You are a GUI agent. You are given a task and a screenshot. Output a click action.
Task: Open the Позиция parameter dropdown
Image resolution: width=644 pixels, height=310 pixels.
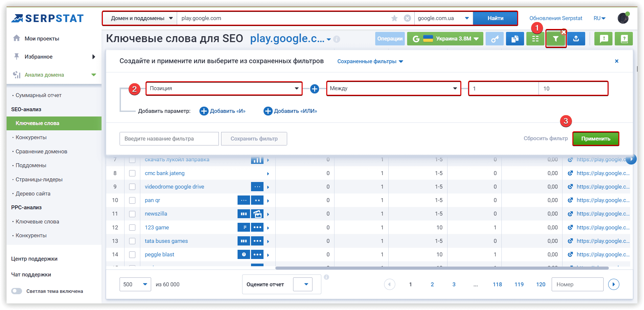pyautogui.click(x=224, y=89)
